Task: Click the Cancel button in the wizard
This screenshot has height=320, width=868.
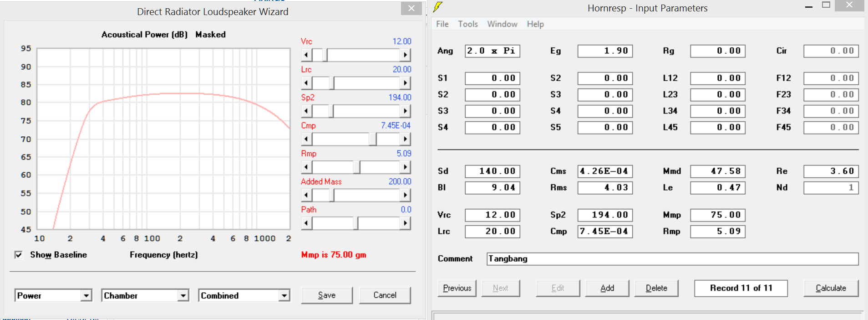Action: (385, 295)
